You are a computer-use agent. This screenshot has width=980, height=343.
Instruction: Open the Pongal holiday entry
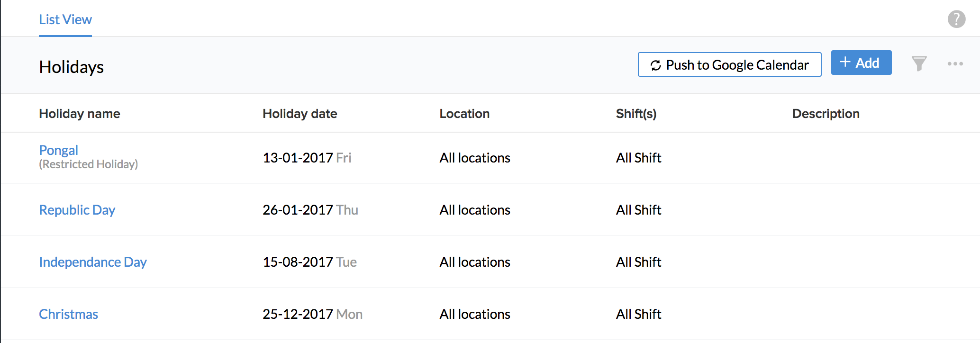(x=59, y=150)
